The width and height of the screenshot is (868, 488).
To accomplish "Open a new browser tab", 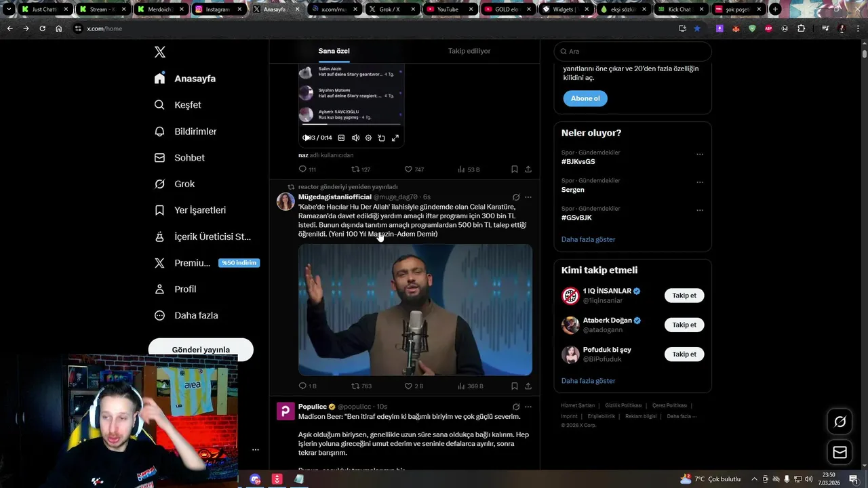I will tap(775, 9).
